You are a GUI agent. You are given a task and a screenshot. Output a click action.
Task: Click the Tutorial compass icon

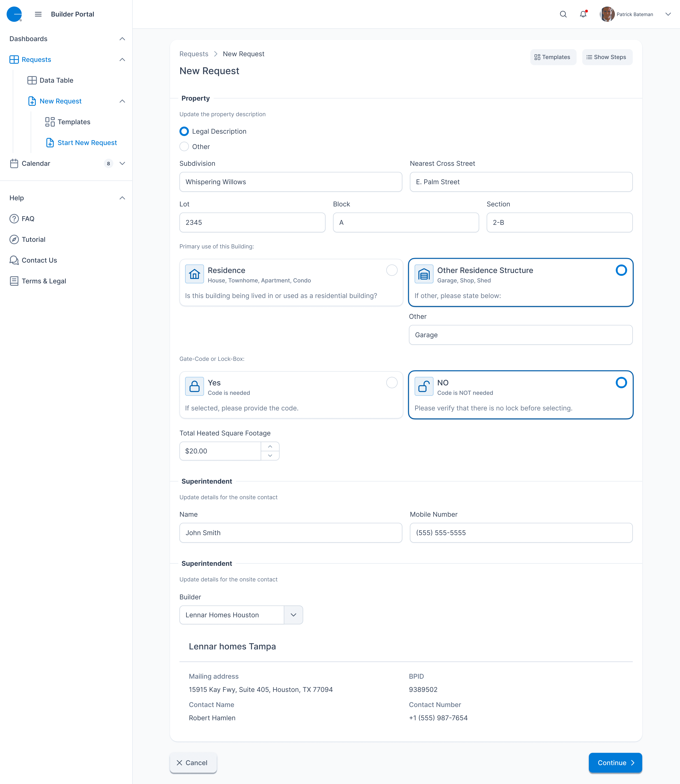(14, 239)
